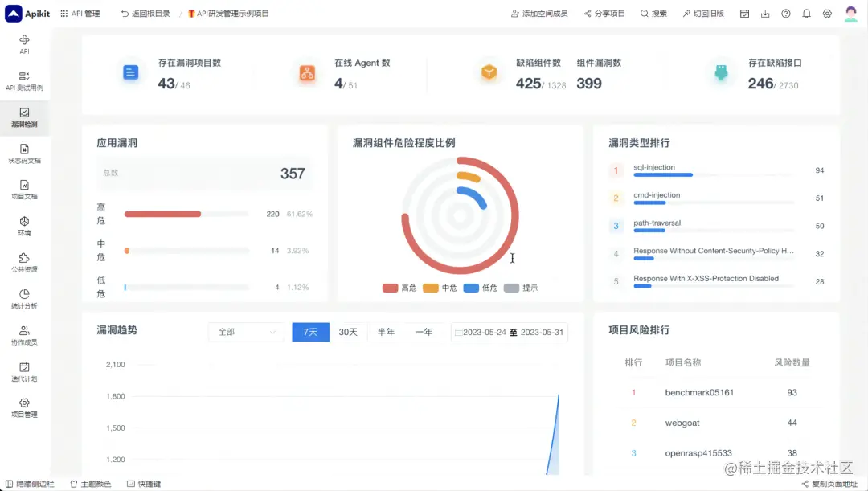Viewport: 868px width, 491px height.
Task: Open the API 管理 grid menu
Action: 80,14
